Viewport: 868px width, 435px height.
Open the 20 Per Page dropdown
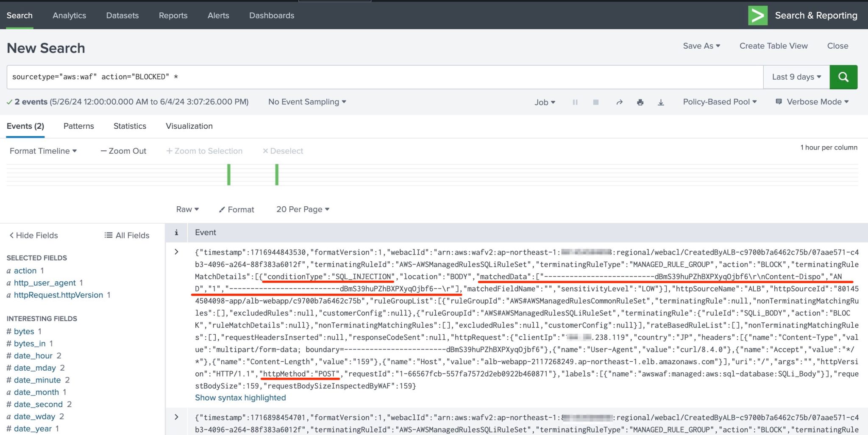tap(302, 209)
